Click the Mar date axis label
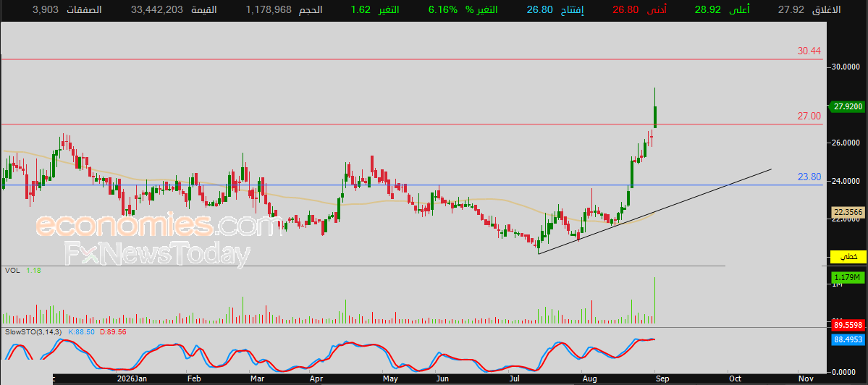The image size is (868, 385). point(256,379)
